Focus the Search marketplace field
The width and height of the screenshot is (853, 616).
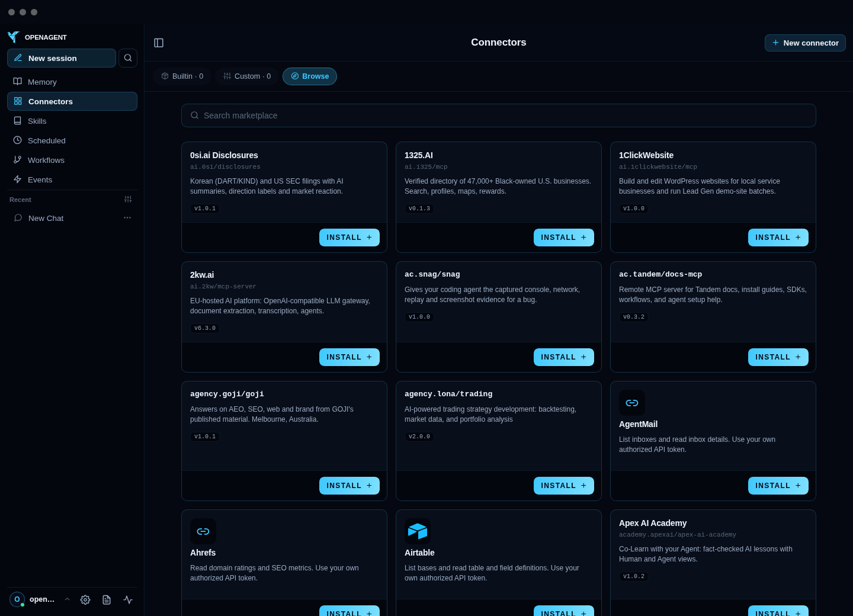coord(499,115)
